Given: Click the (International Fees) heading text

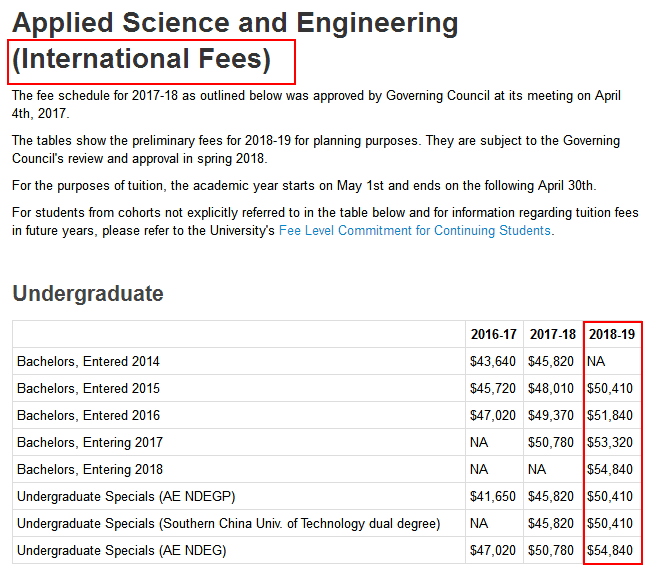Looking at the screenshot, I should [141, 59].
